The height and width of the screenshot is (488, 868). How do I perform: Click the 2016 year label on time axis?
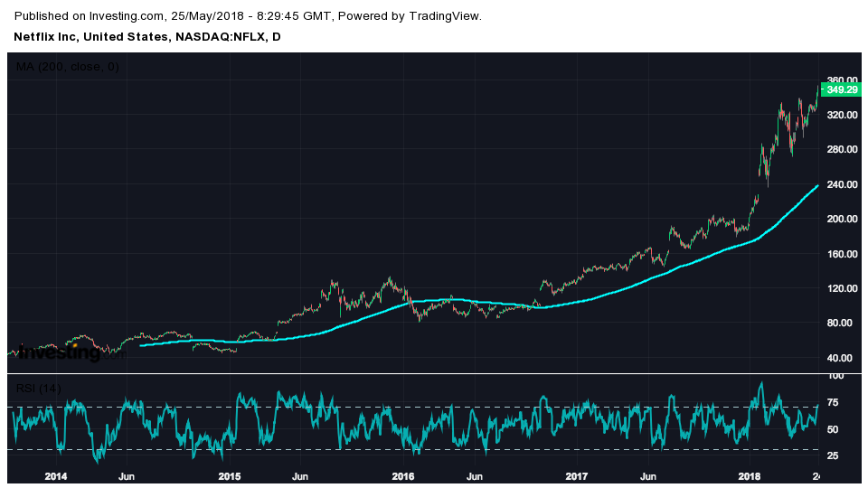pos(403,476)
